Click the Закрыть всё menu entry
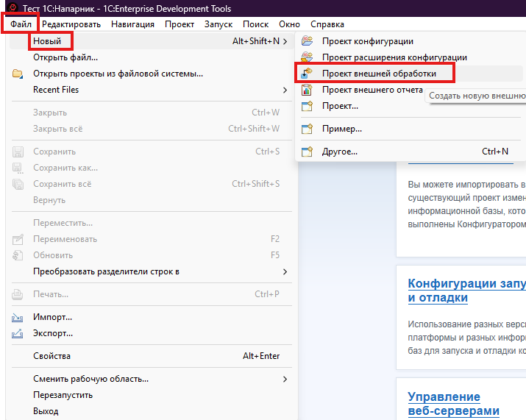This screenshot has height=420, width=526. click(x=151, y=129)
